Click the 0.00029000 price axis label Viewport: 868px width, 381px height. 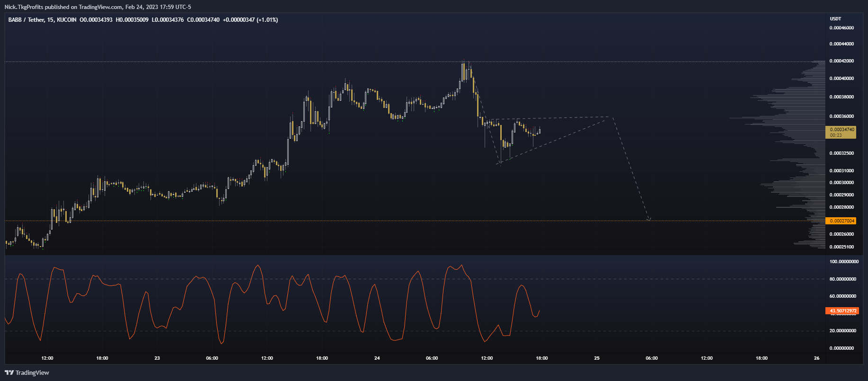click(x=842, y=195)
